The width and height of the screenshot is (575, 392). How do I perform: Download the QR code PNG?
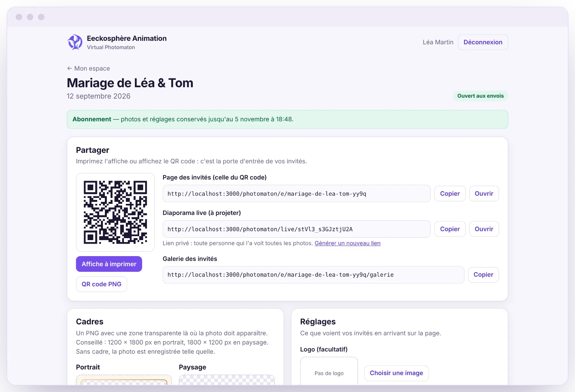[x=101, y=284]
